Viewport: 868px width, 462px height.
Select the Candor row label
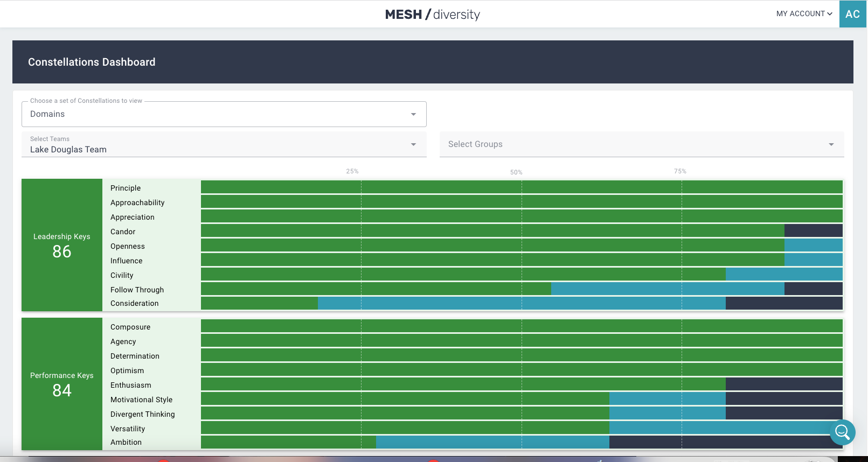click(123, 232)
